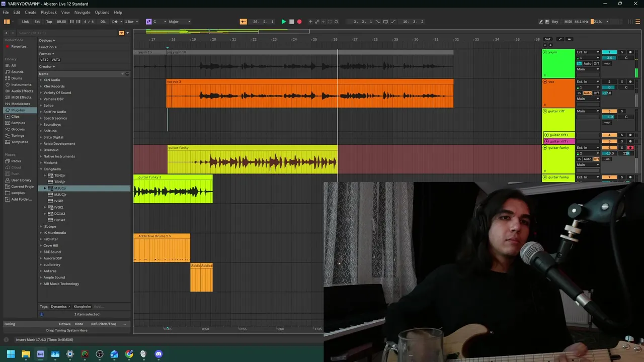Select Instruments in the library sidebar
644x362 pixels.
pos(21,84)
